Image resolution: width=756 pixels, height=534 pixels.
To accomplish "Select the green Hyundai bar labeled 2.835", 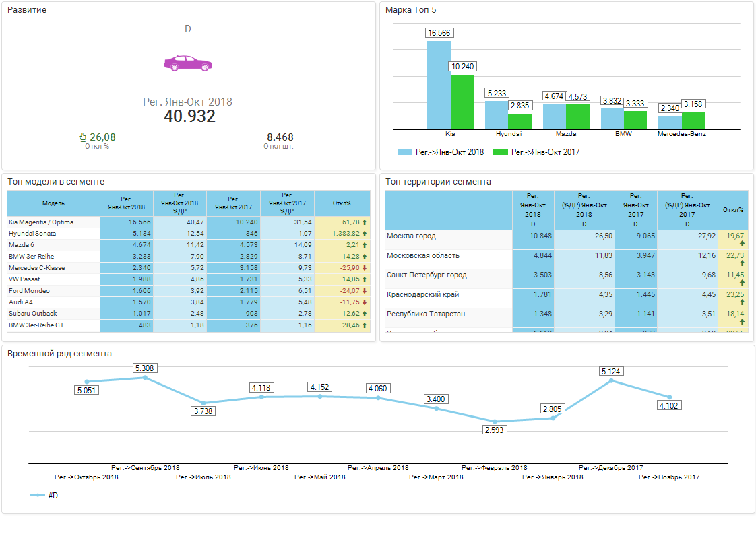I will pyautogui.click(x=519, y=122).
